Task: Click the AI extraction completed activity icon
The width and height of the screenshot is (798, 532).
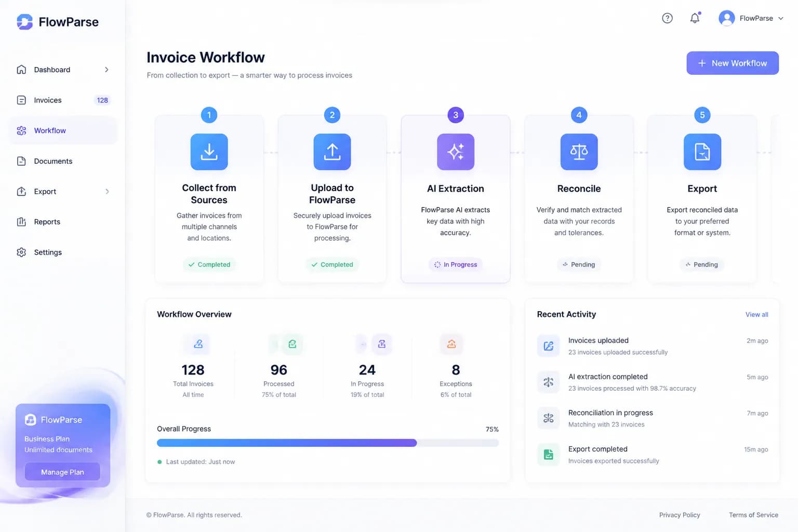Action: tap(548, 382)
